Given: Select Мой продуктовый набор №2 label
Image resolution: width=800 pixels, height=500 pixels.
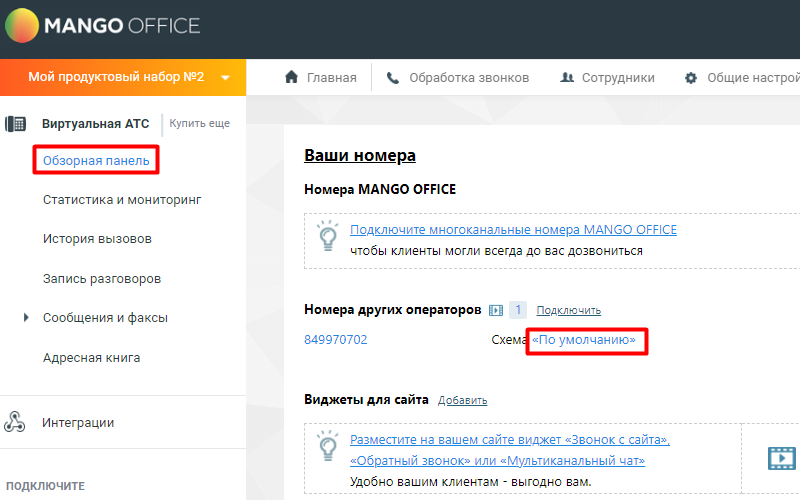Looking at the screenshot, I should pyautogui.click(x=116, y=77).
